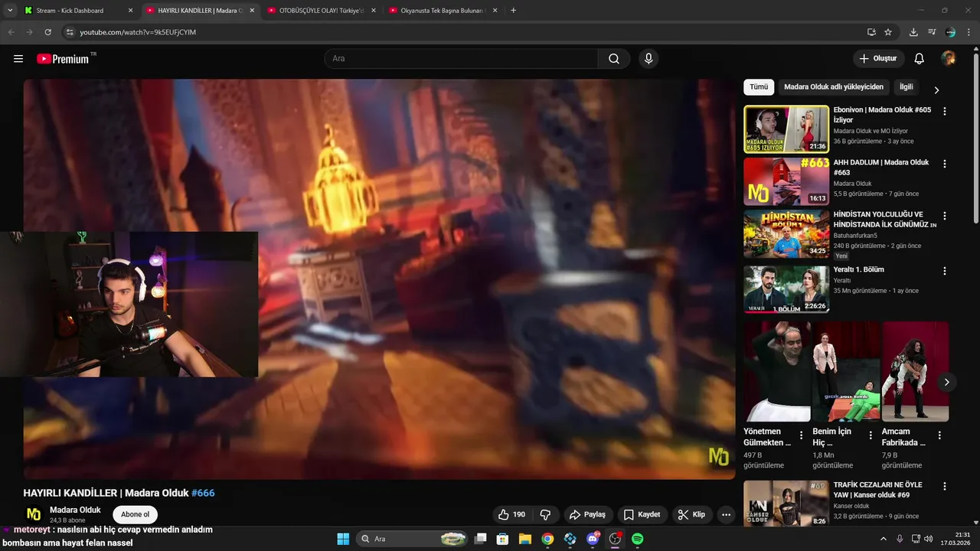Open options for Yeraltı 1. Bölüm video
Screen dimensions: 980x551
(x=944, y=271)
